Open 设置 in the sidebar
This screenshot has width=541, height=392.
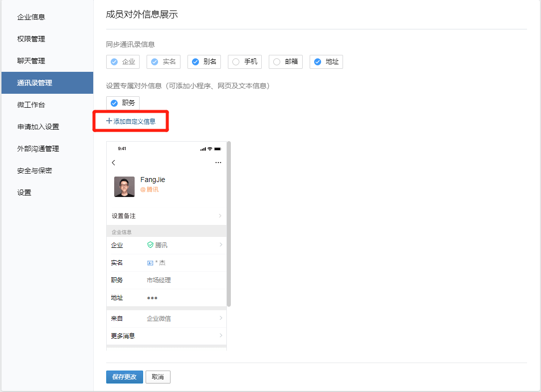tap(24, 193)
